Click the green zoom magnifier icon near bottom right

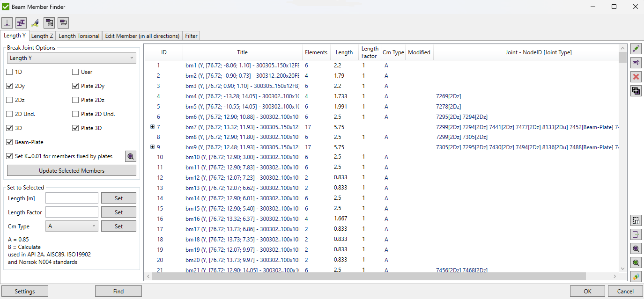[x=636, y=263]
